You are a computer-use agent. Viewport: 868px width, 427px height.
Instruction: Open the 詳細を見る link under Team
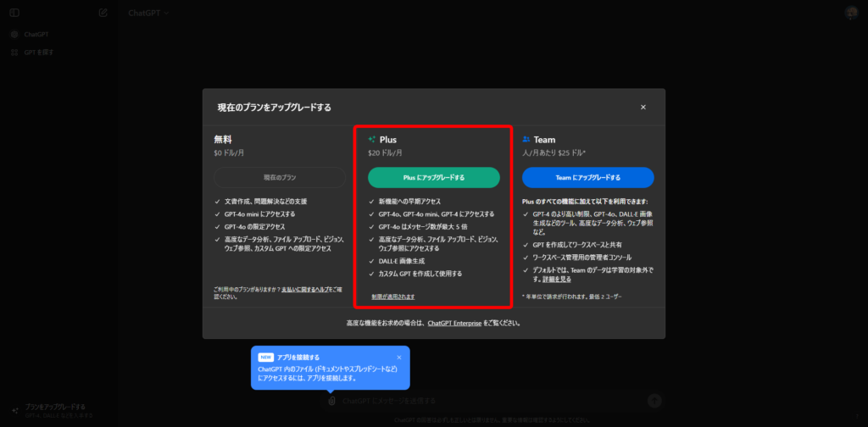point(556,280)
